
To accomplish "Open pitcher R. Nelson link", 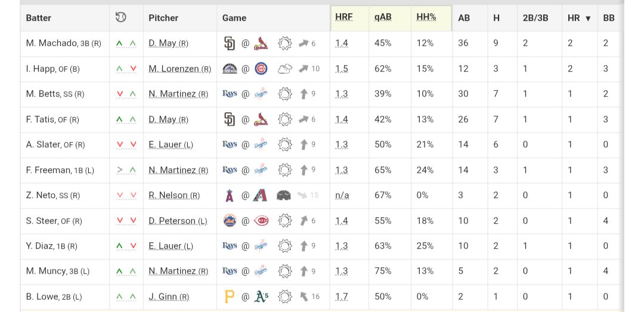I will click(x=174, y=195).
